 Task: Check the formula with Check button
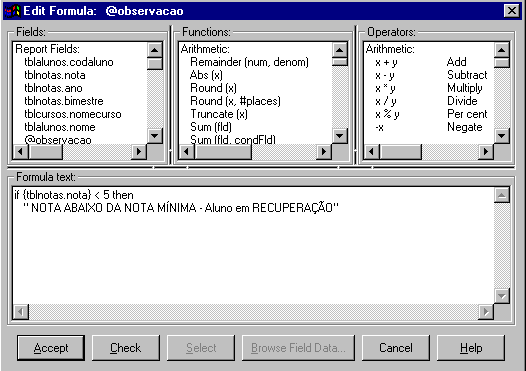[126, 348]
